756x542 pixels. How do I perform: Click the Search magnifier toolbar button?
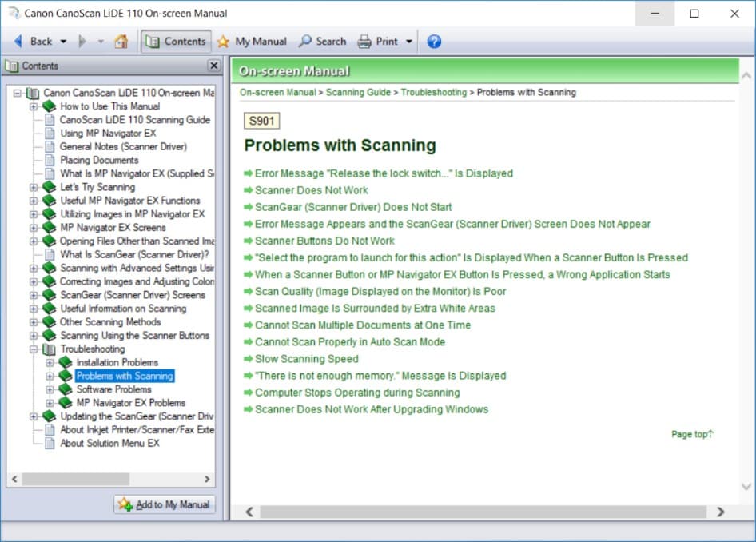pyautogui.click(x=322, y=41)
